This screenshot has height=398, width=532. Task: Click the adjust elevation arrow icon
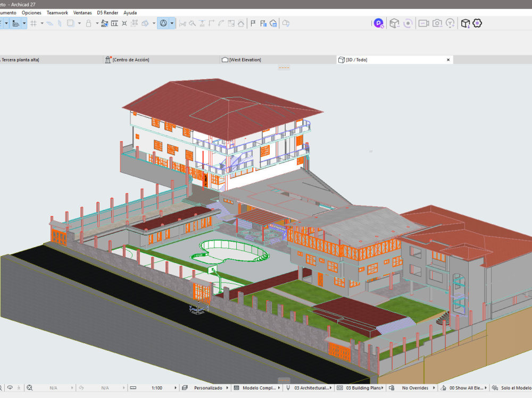coord(202,23)
